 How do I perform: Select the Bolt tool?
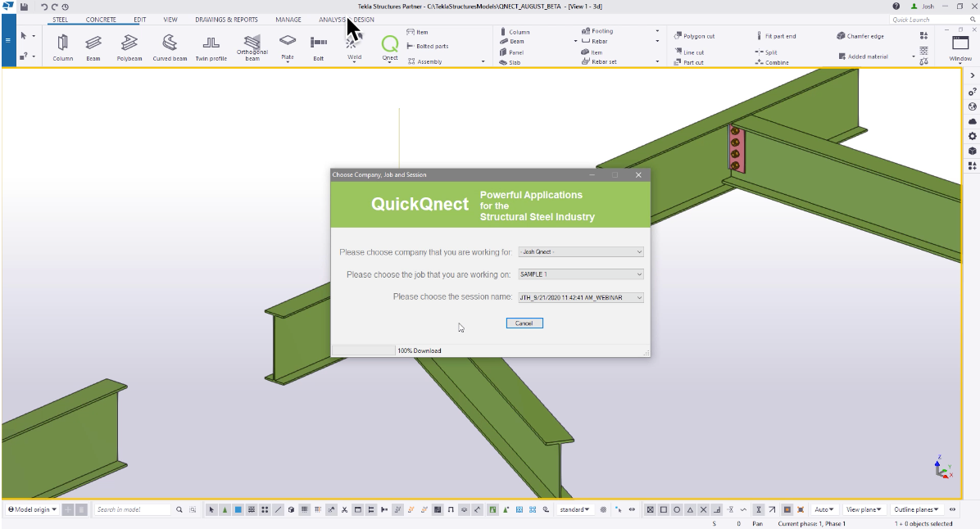pos(318,45)
